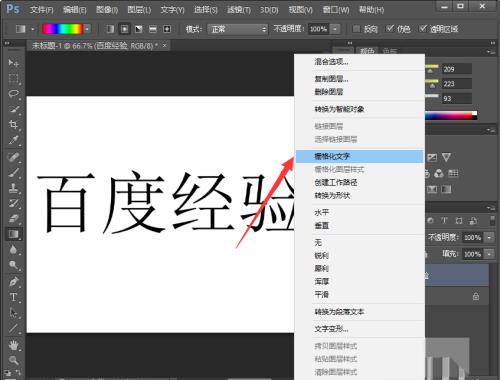Select the Clone Stamp tool

pos(13,188)
